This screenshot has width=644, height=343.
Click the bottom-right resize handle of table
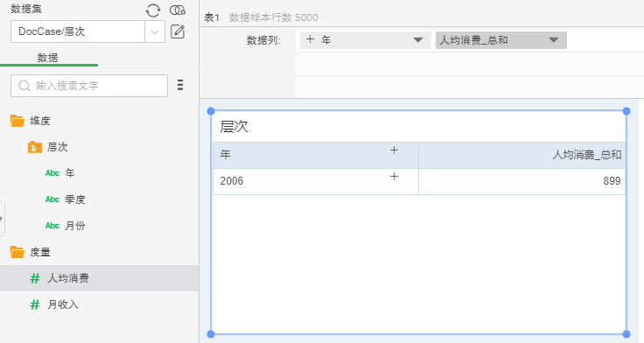[x=626, y=334]
